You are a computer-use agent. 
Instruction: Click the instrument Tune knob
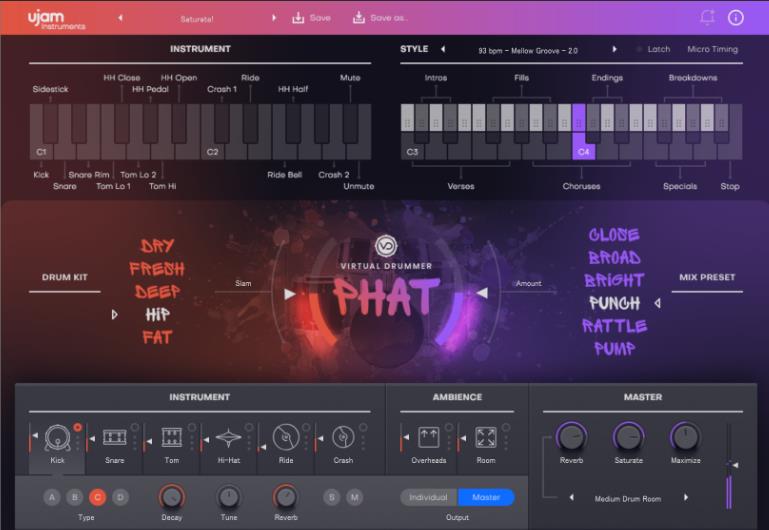(x=229, y=497)
